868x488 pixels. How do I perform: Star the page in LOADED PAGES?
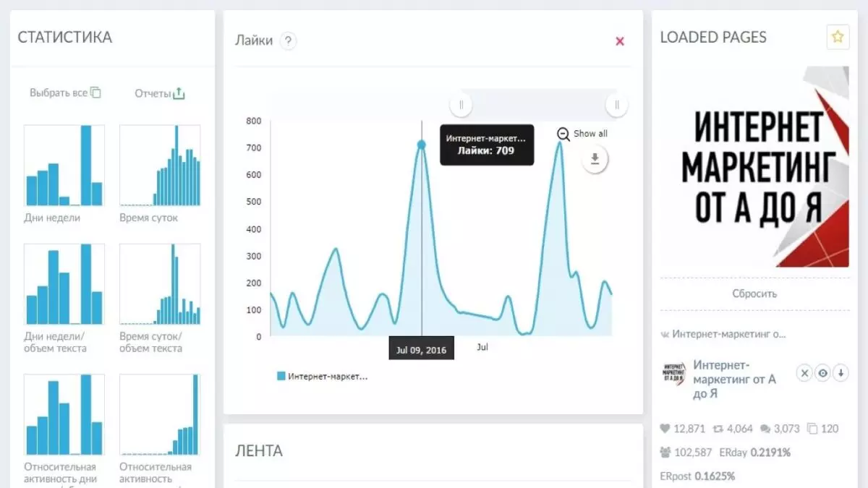tap(838, 37)
